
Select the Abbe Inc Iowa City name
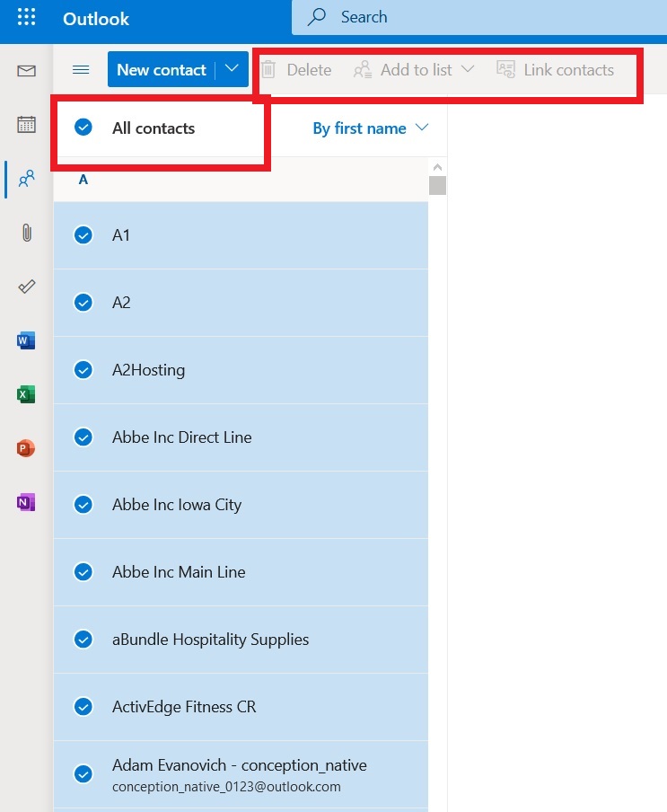point(177,505)
